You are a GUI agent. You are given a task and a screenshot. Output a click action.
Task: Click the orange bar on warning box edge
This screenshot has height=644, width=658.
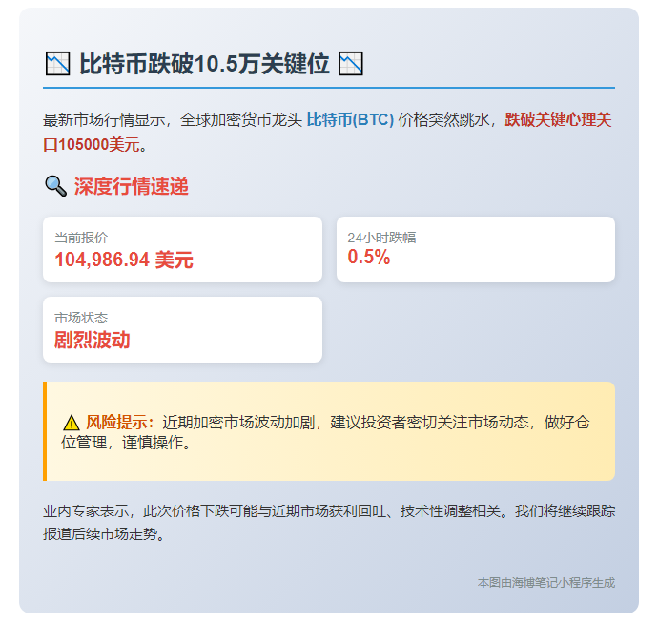point(45,431)
